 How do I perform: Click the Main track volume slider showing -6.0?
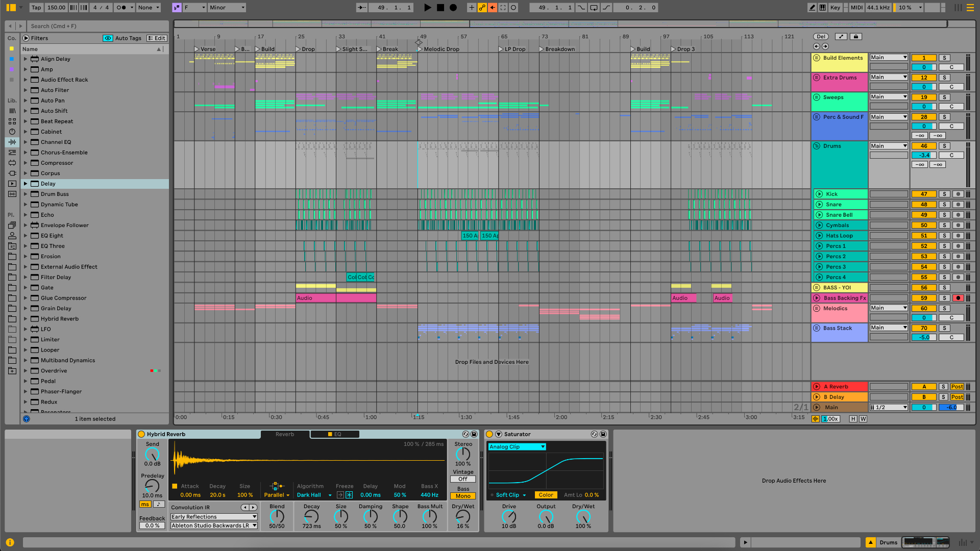coord(950,407)
